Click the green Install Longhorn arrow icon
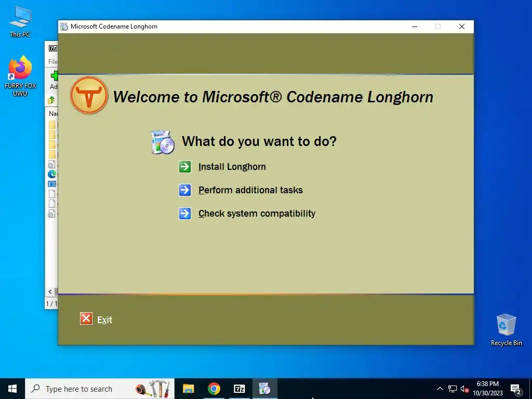This screenshot has width=532, height=399. (185, 167)
